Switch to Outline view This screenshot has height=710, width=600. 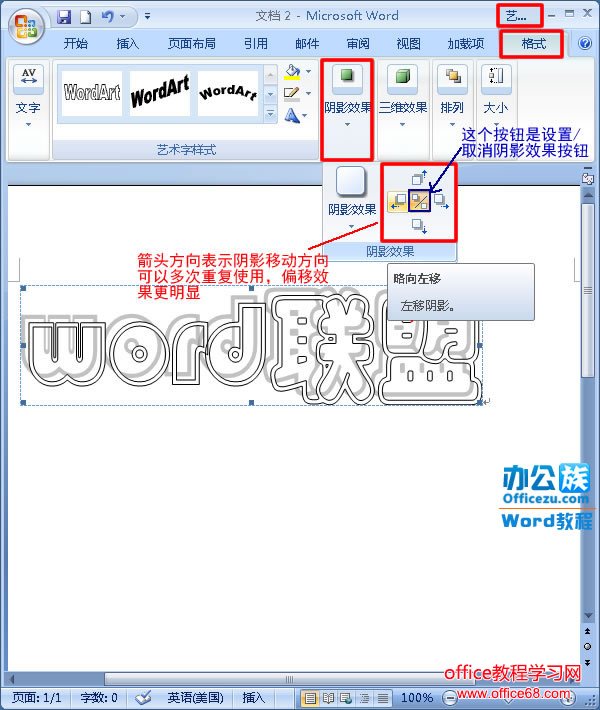pos(365,698)
